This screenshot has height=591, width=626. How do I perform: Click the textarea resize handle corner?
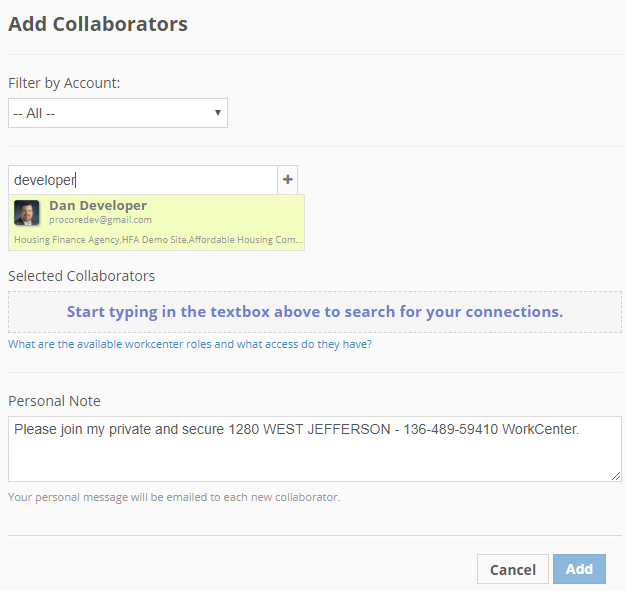point(616,476)
